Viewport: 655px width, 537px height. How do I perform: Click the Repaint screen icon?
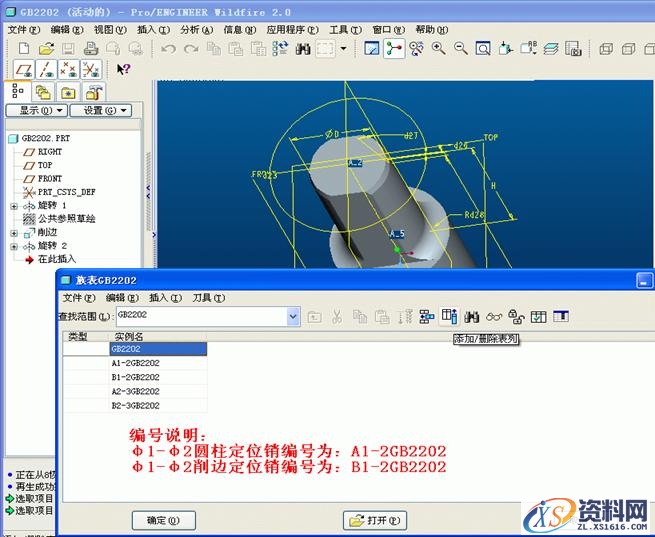pyautogui.click(x=371, y=49)
